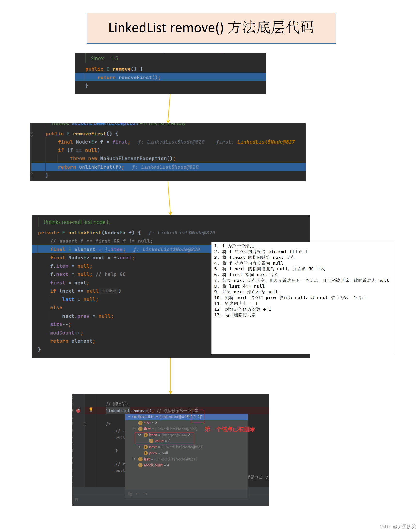Click the 'first = next;' line
Screen dimensions: 420x531
point(69,283)
